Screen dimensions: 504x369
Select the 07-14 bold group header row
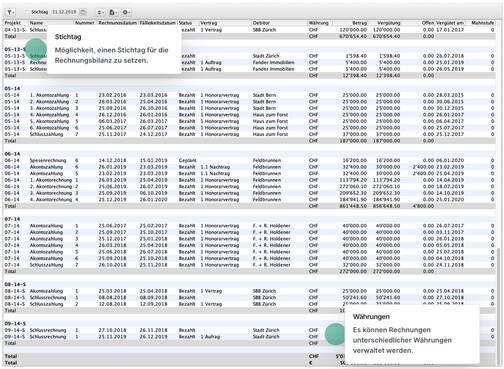[249, 219]
